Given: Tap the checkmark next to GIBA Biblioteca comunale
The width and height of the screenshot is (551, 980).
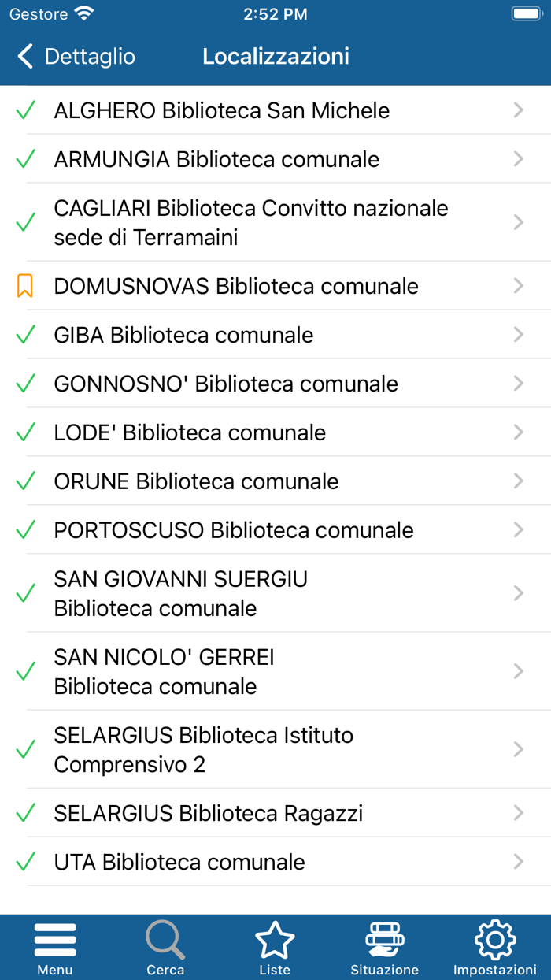Looking at the screenshot, I should tap(25, 335).
